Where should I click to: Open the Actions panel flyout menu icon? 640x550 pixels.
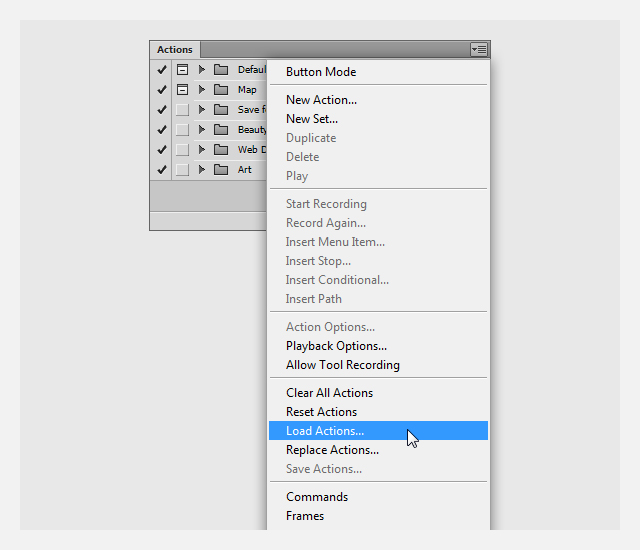478,49
